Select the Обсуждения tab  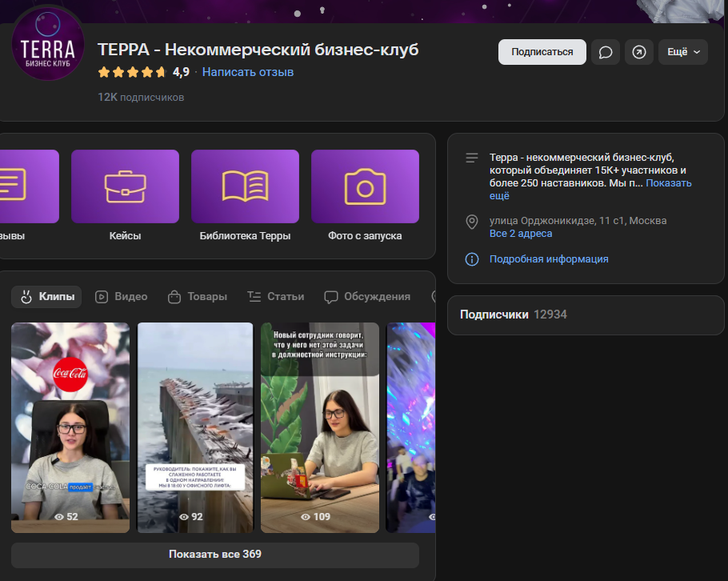(367, 297)
